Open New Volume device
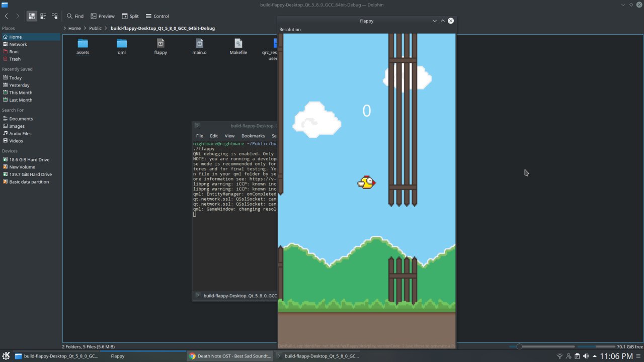This screenshot has width=644, height=362. point(30,167)
